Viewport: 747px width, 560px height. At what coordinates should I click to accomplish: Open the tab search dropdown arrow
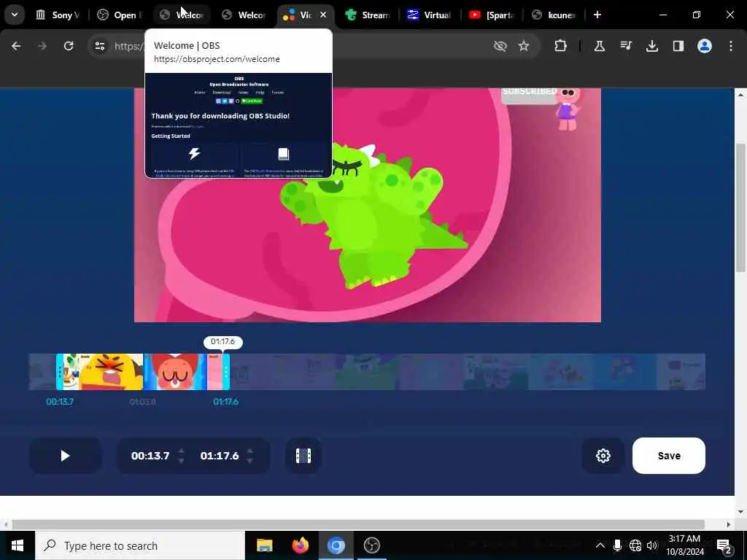tap(15, 15)
